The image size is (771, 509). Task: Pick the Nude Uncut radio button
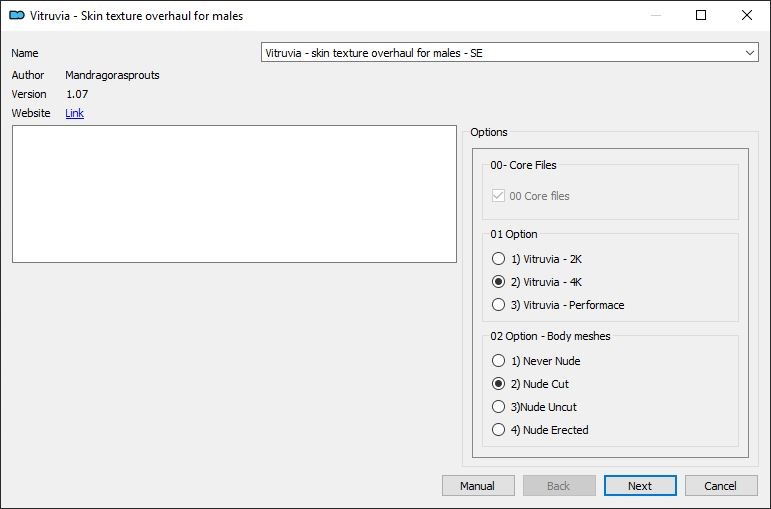(x=498, y=407)
